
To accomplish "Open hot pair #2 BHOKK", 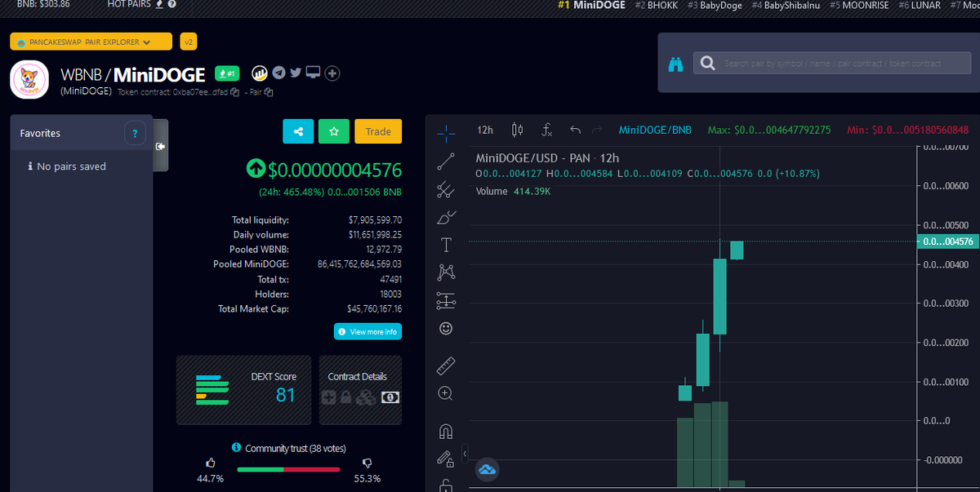I will pos(657,5).
